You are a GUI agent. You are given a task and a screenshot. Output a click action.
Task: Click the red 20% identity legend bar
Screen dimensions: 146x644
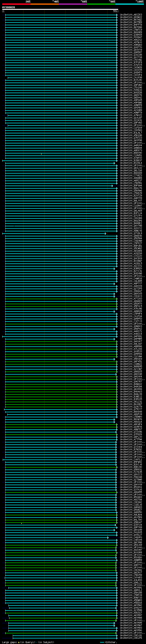(16, 4)
